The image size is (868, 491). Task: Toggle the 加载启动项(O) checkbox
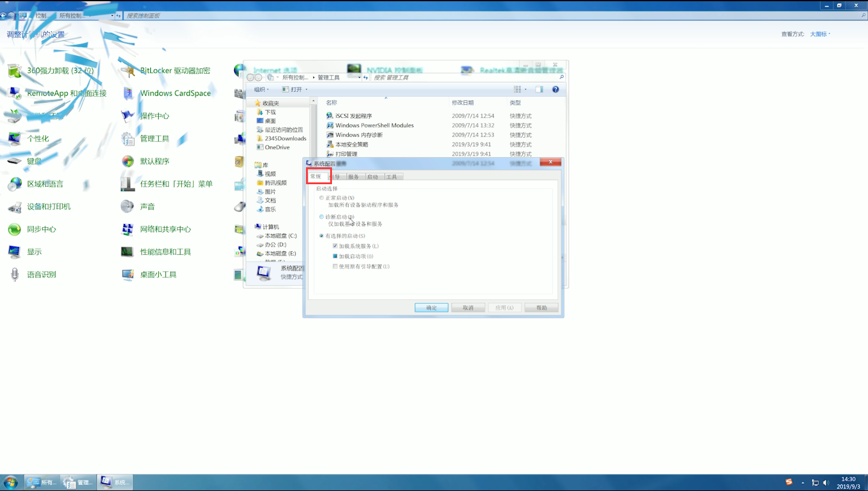point(335,256)
